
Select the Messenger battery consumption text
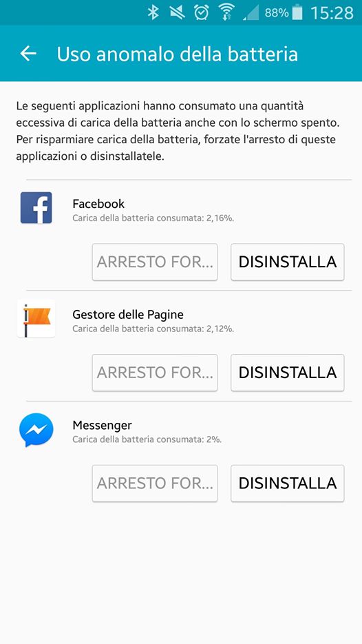tap(147, 439)
